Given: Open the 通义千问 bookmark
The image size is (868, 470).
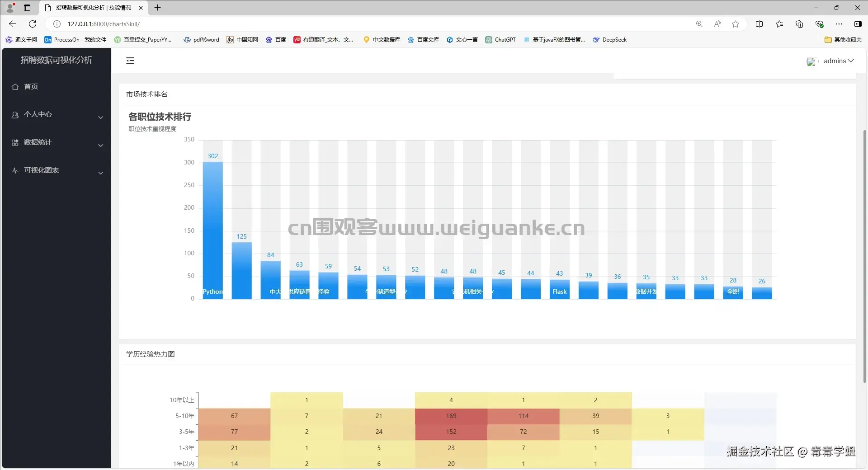Looking at the screenshot, I should click(21, 40).
